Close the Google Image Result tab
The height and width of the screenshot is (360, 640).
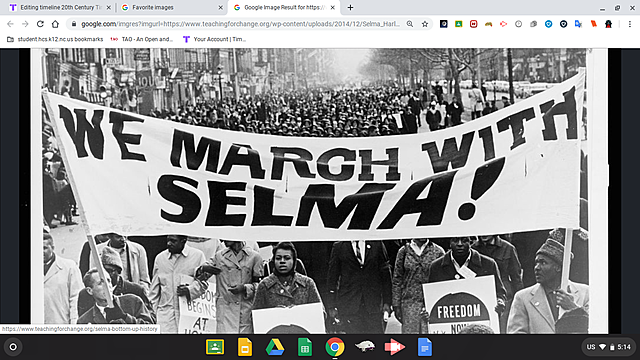point(333,7)
